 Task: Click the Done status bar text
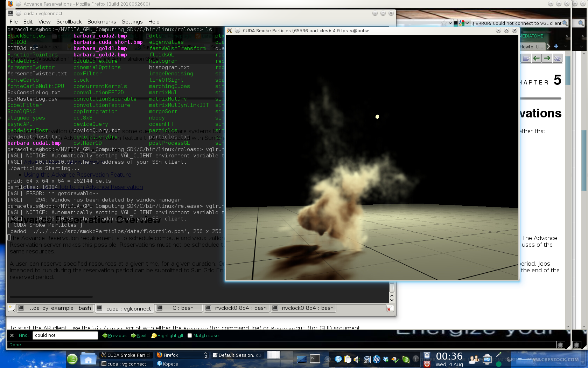(15, 345)
